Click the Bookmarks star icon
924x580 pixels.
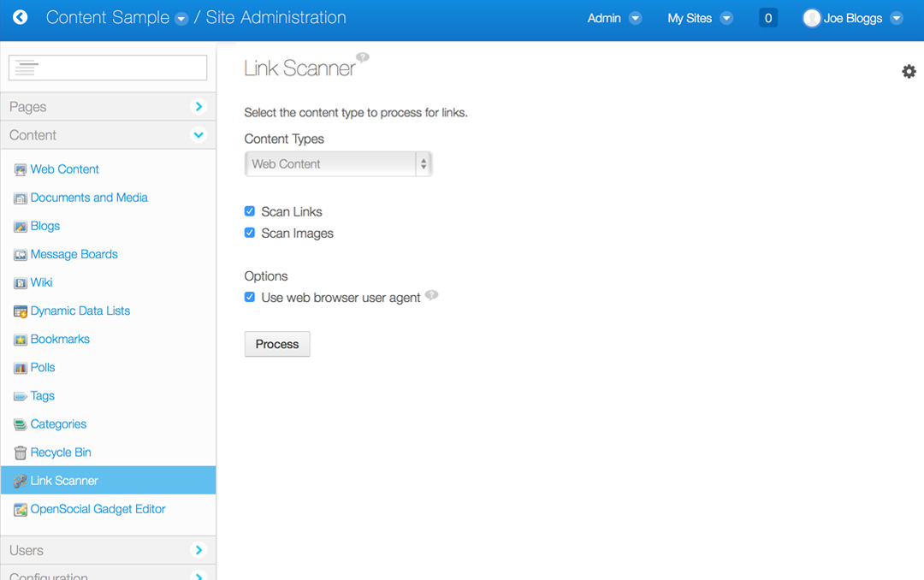pos(20,340)
